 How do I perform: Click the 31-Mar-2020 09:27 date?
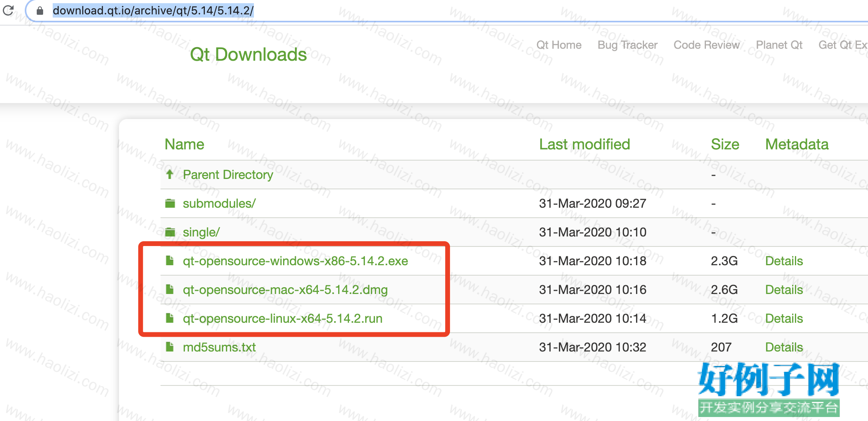coord(593,203)
